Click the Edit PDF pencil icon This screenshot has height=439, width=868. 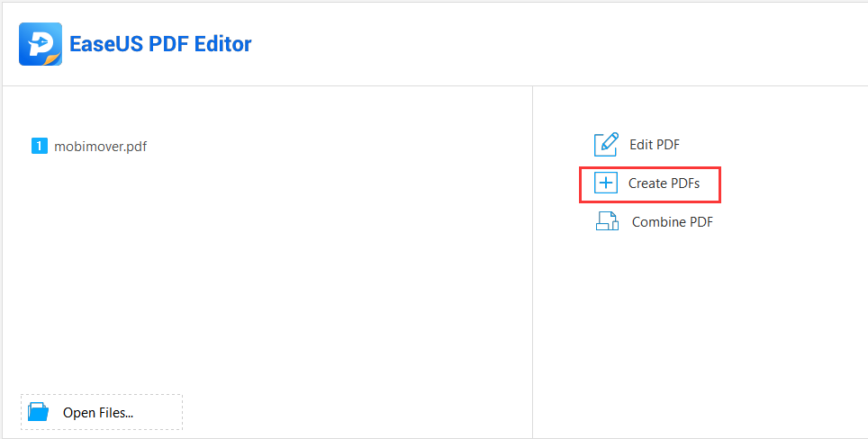tap(606, 145)
